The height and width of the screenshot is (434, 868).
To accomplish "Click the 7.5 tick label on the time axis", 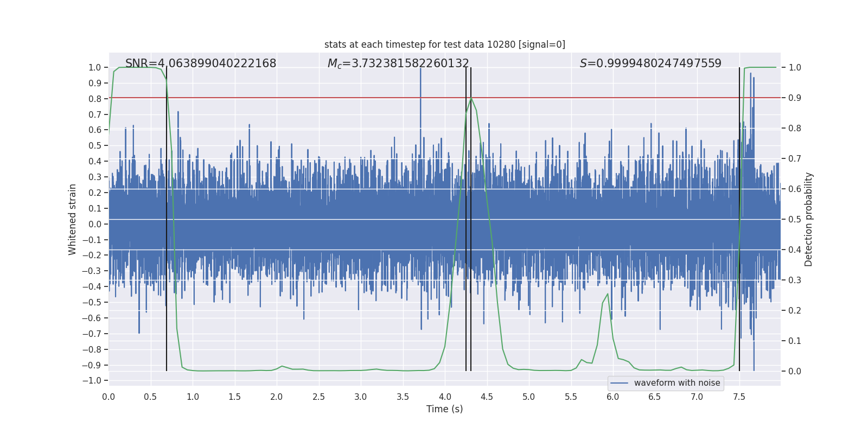I will (x=739, y=397).
